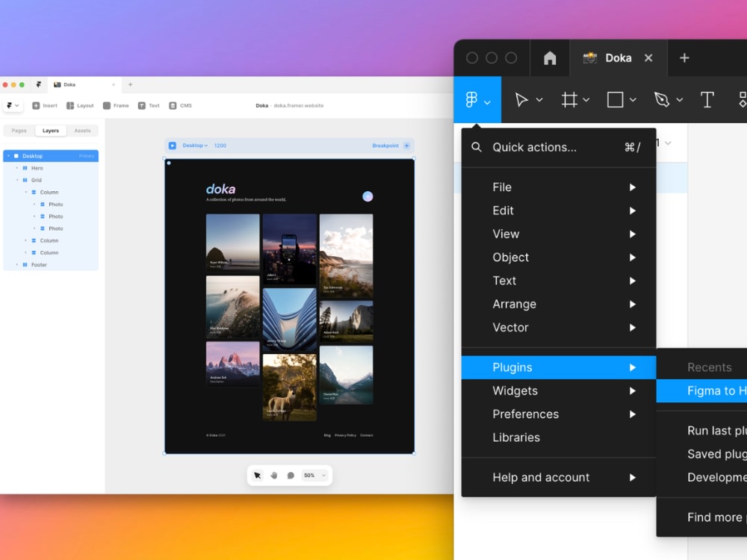The height and width of the screenshot is (560, 747).
Task: Expand Frame tool options chevron in Figma
Action: pos(586,100)
